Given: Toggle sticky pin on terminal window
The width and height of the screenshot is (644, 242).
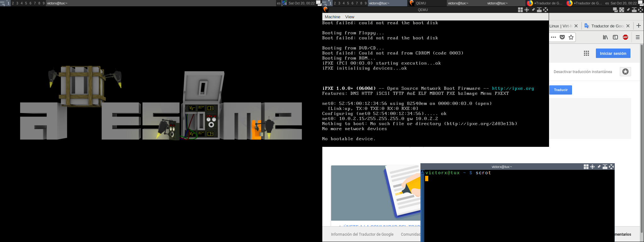Looking at the screenshot, I should coord(599,167).
